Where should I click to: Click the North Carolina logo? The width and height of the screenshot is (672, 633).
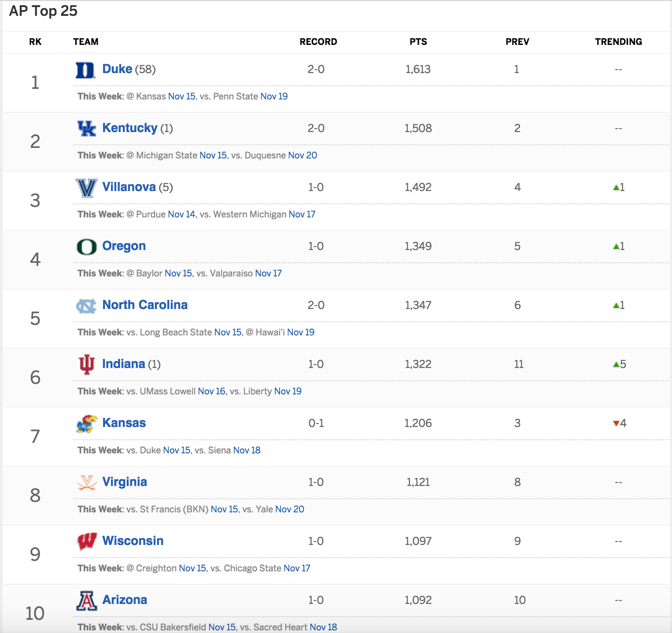pos(86,306)
